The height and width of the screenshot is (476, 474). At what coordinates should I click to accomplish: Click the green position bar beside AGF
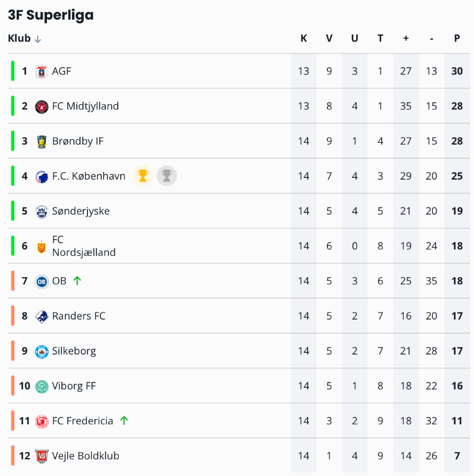pyautogui.click(x=12, y=71)
